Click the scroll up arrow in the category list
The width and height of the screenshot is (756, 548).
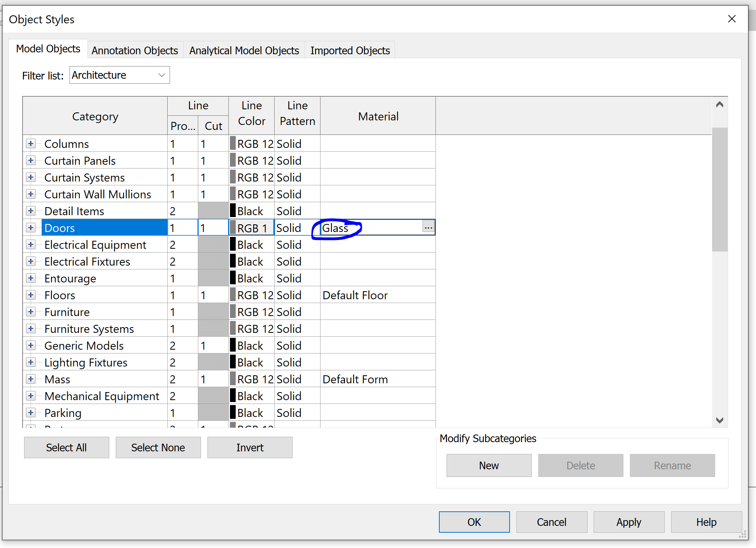click(x=720, y=104)
